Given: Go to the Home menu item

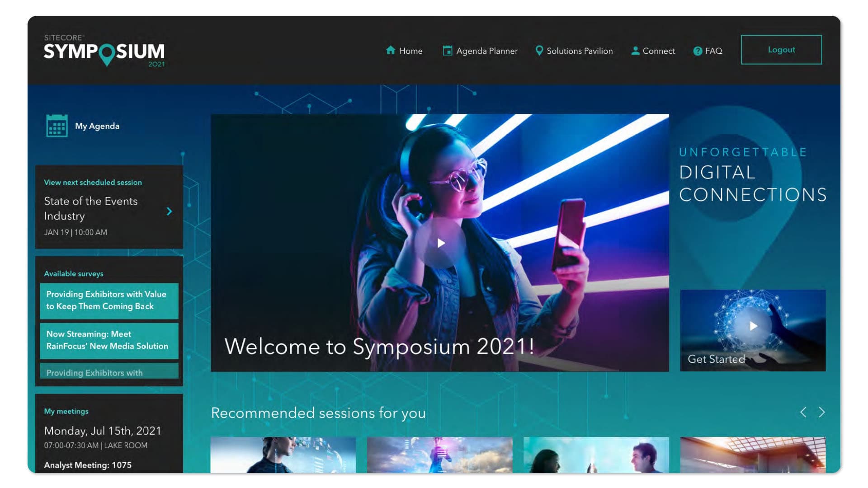Looking at the screenshot, I should coord(404,51).
